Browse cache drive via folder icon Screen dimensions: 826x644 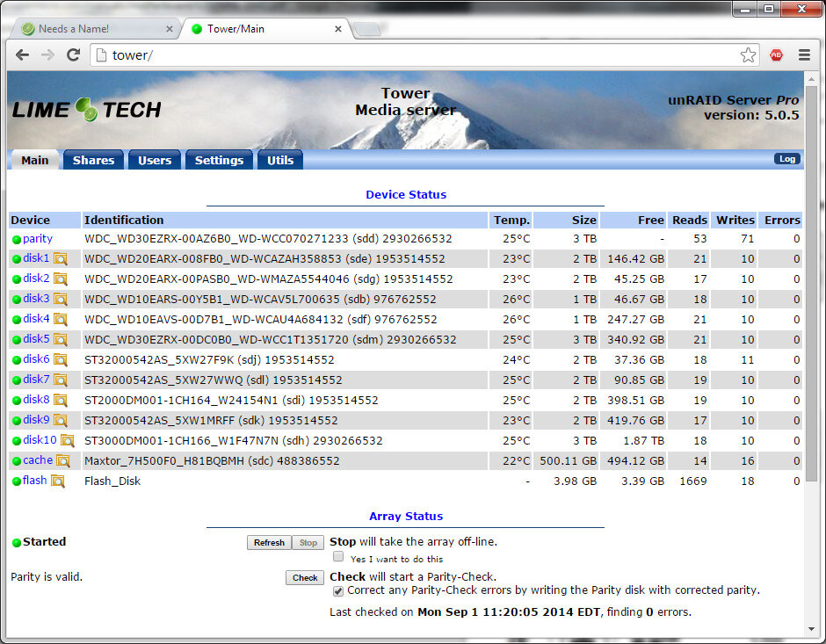(63, 460)
